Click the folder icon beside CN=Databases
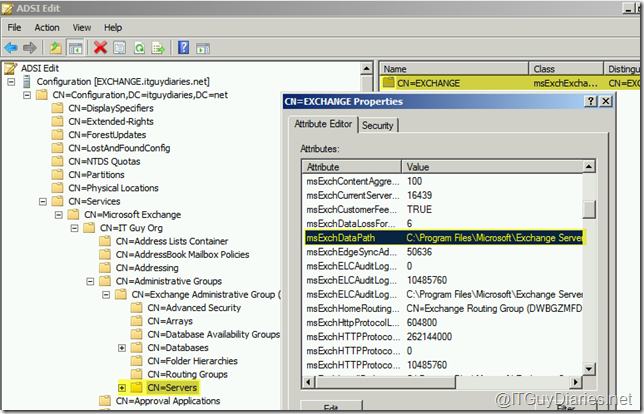 tap(136, 347)
